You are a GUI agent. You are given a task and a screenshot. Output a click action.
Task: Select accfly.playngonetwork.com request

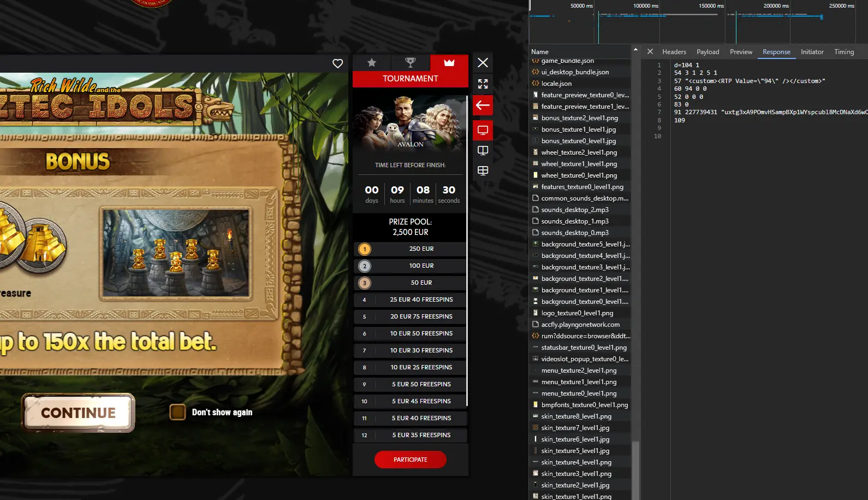(x=580, y=325)
